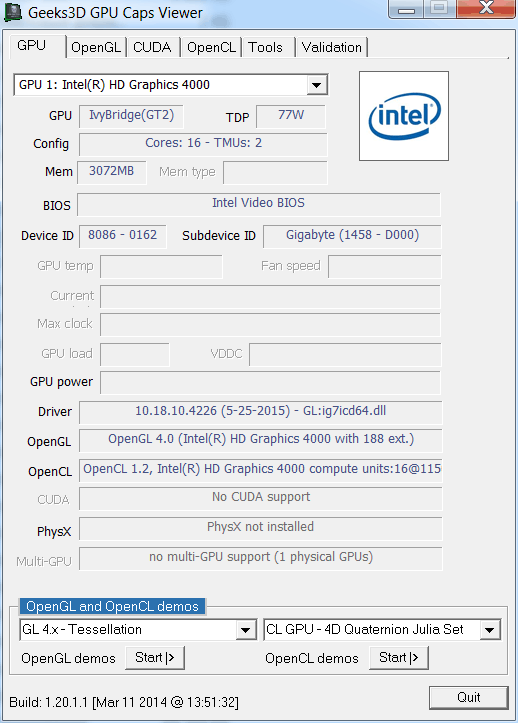Viewport: 518px width, 723px height.
Task: Start the OpenCL demo
Action: 399,658
